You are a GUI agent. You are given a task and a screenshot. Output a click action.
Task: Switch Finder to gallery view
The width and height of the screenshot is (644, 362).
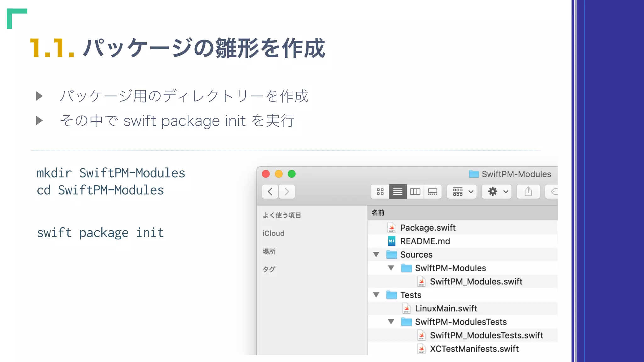(x=433, y=192)
